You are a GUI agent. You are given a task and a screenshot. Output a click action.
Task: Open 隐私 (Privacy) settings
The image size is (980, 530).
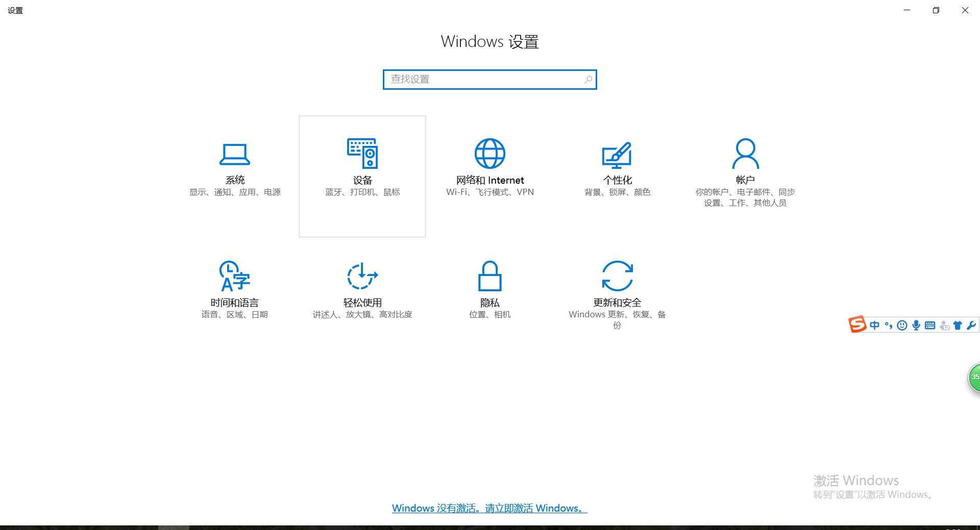[x=489, y=288]
